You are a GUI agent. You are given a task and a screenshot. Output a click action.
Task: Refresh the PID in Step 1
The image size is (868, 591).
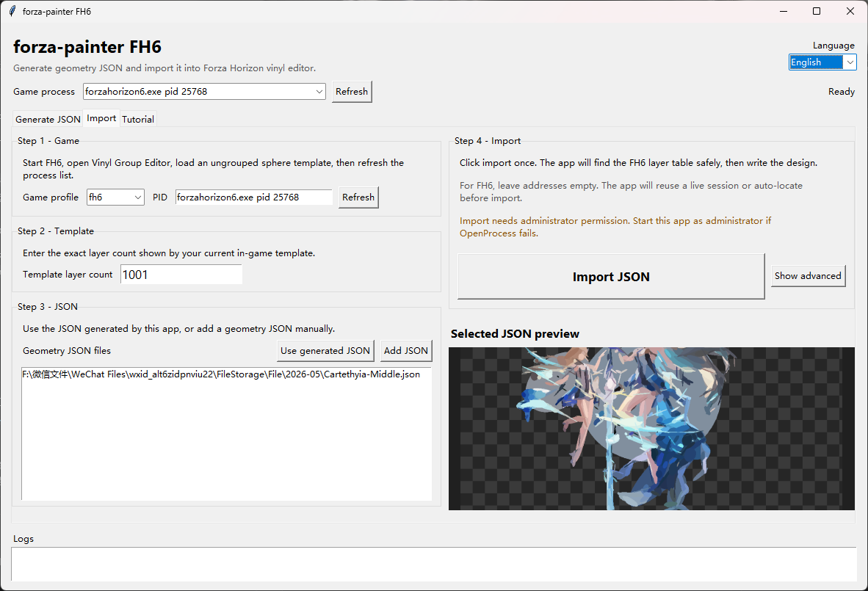[x=358, y=197]
